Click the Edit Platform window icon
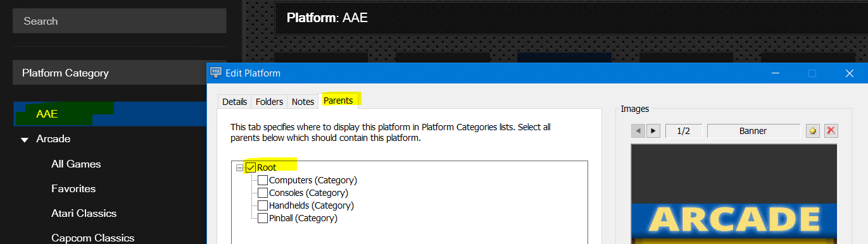This screenshot has height=244, width=868. pos(216,73)
